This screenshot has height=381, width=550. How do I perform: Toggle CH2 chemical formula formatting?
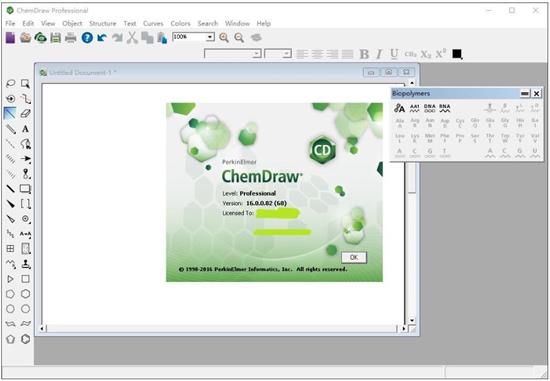[410, 54]
